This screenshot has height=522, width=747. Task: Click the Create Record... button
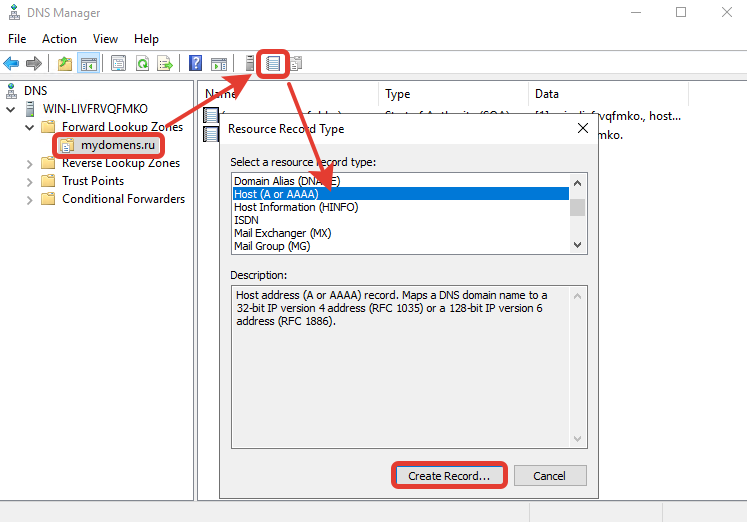449,476
